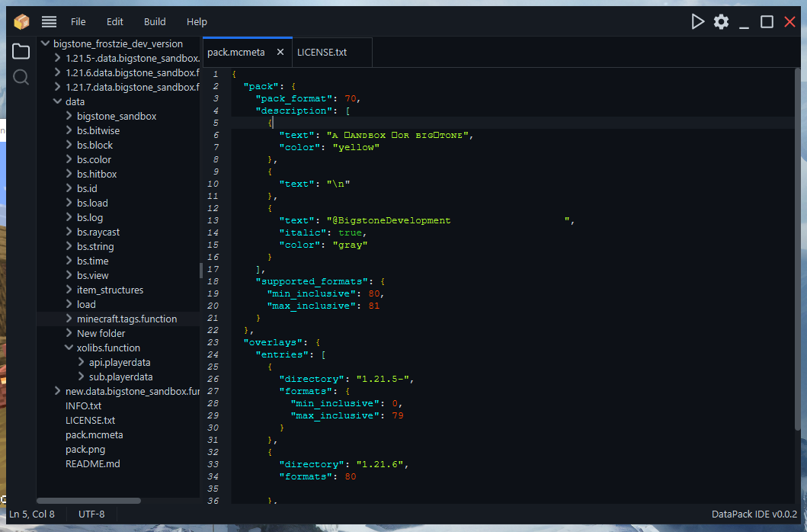Click the UTF-8 encoding status entry
This screenshot has height=532, width=807.
point(91,514)
